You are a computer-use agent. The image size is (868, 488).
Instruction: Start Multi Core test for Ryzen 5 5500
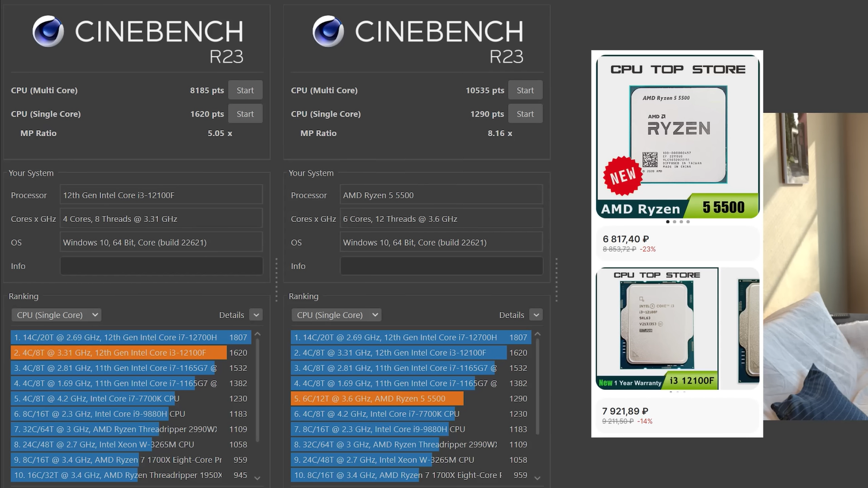tap(525, 91)
